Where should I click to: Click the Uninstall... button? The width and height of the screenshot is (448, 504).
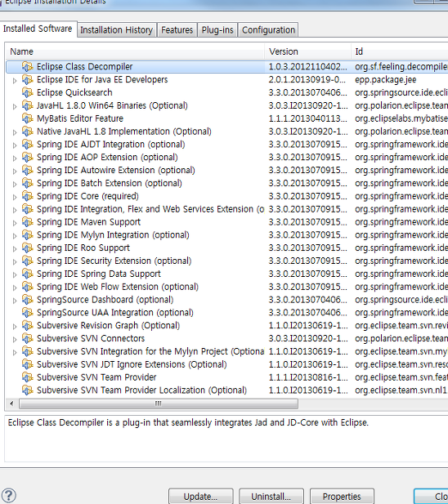[271, 497]
